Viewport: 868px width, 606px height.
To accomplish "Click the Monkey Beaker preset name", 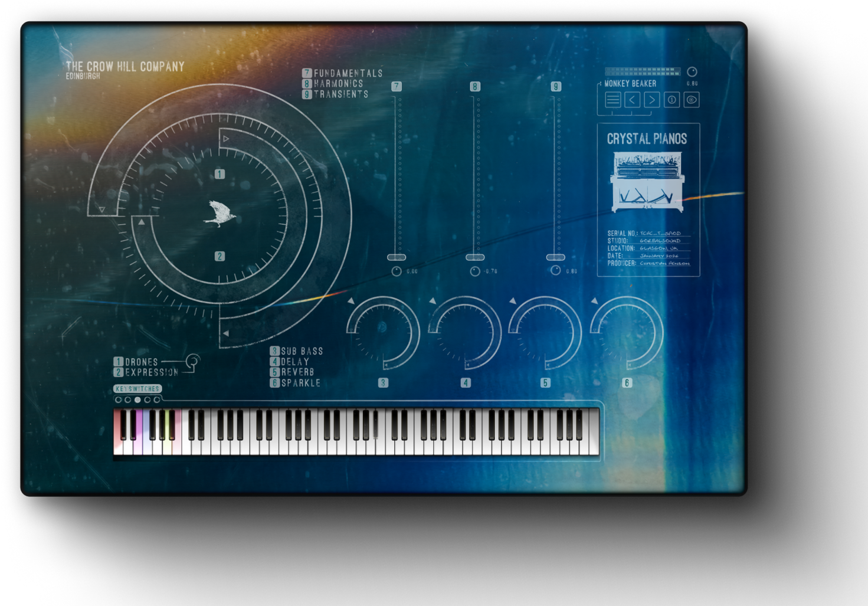I will [630, 84].
